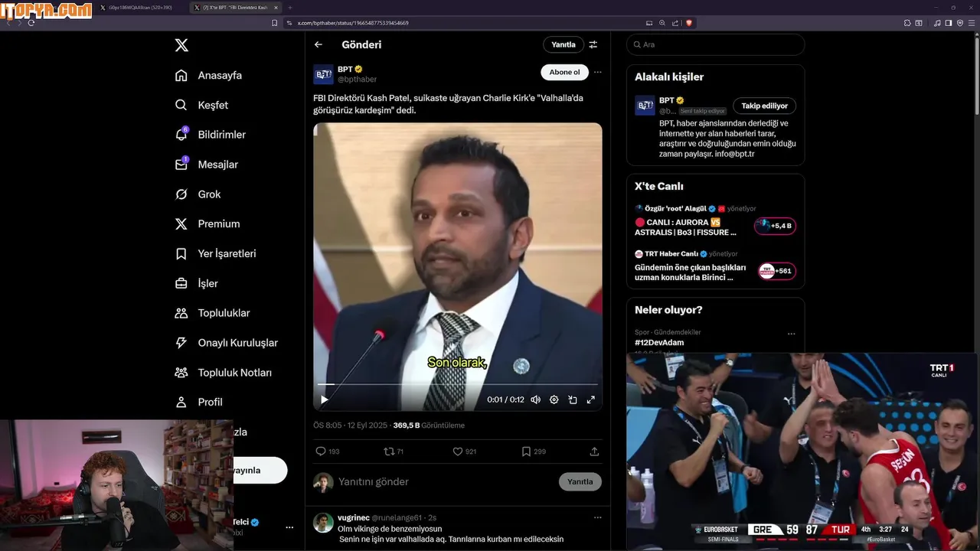Bookmark page icon in address bar
This screenshot has height=551, width=980.
point(274,23)
